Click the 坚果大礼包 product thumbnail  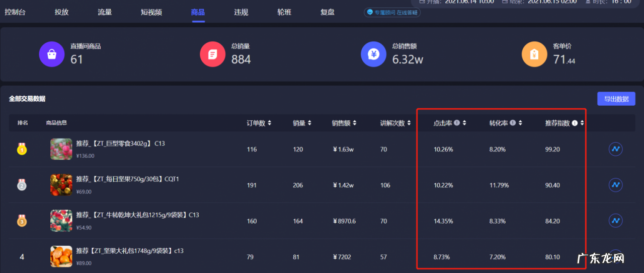[61, 256]
